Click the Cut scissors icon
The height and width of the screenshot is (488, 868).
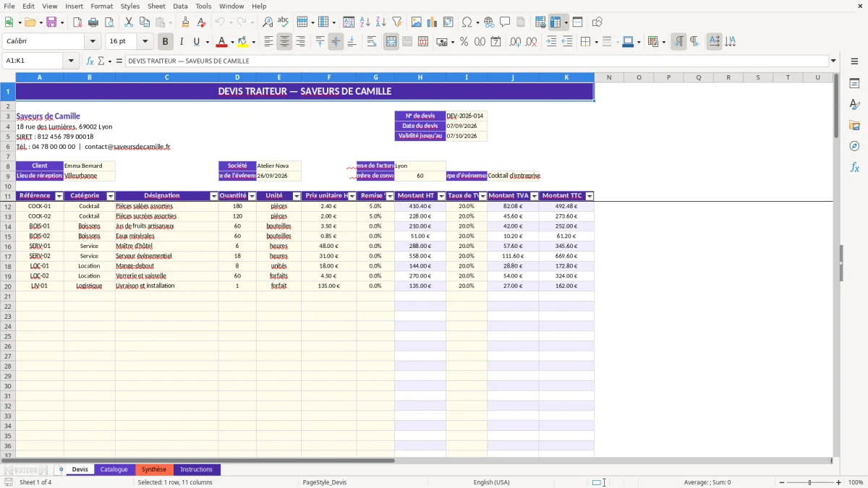click(x=128, y=22)
